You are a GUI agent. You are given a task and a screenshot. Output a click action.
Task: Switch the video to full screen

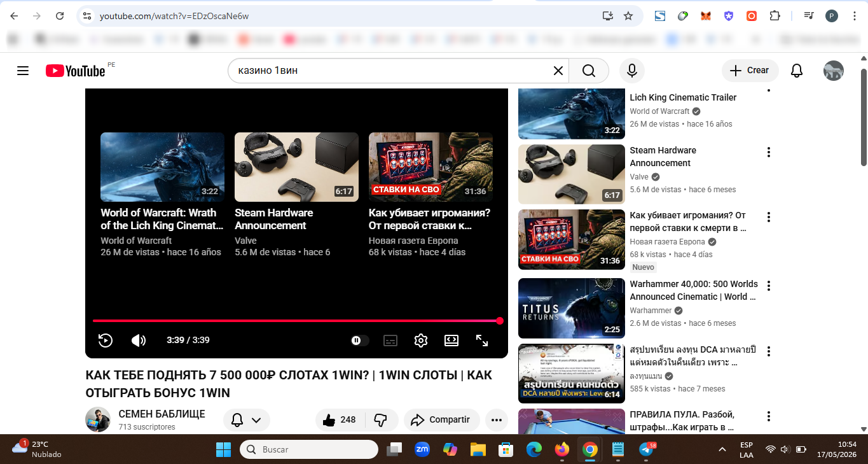[482, 341]
